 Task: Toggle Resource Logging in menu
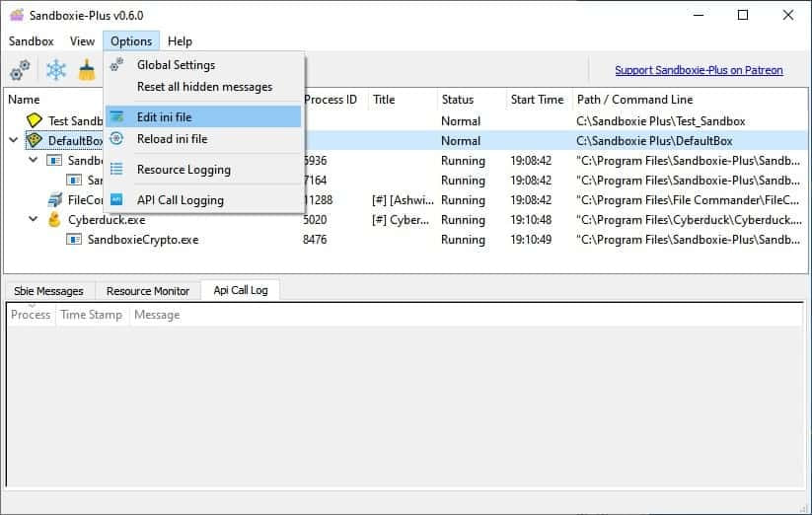click(x=203, y=170)
